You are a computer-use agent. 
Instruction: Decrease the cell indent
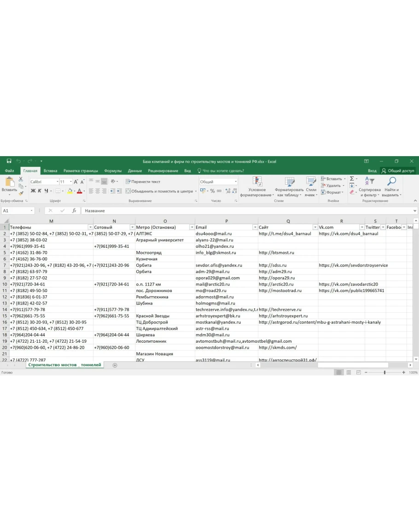(113, 191)
